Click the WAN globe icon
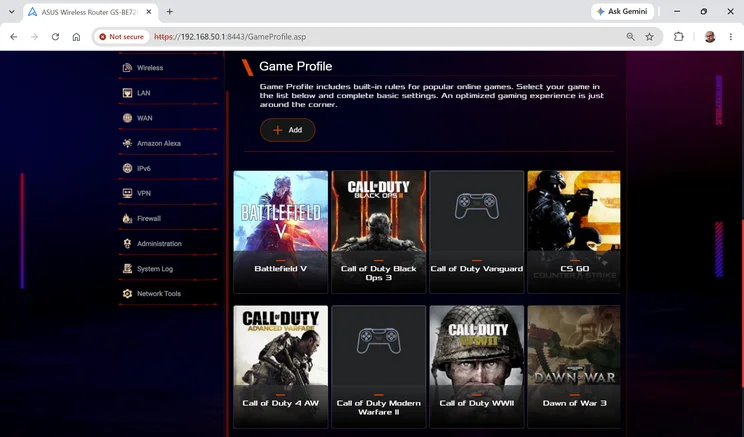744x437 pixels. pos(127,118)
